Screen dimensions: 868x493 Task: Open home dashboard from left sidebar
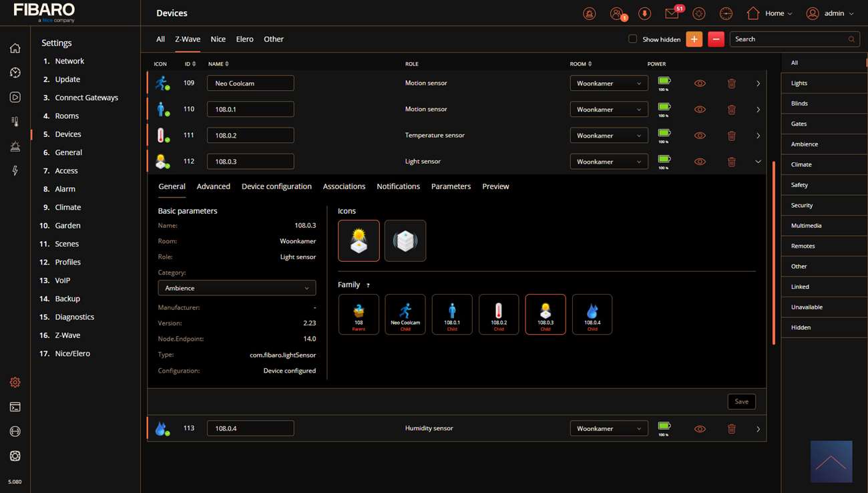coord(15,48)
